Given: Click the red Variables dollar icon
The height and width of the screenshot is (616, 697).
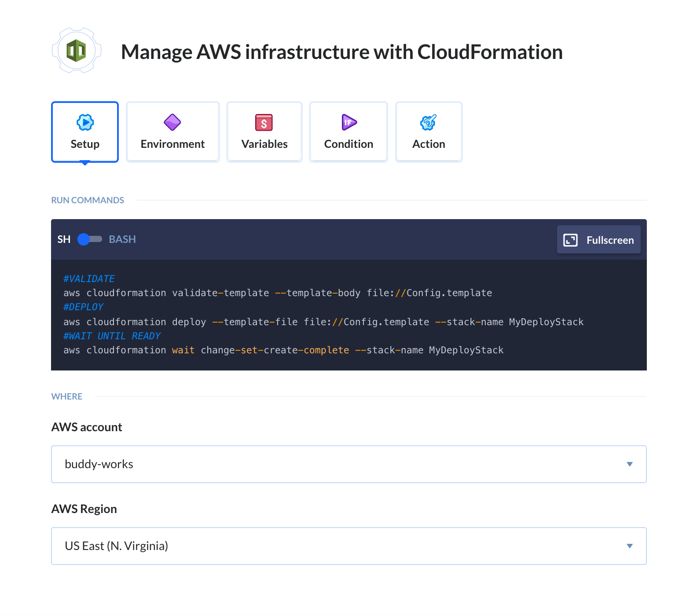Looking at the screenshot, I should coord(264,122).
